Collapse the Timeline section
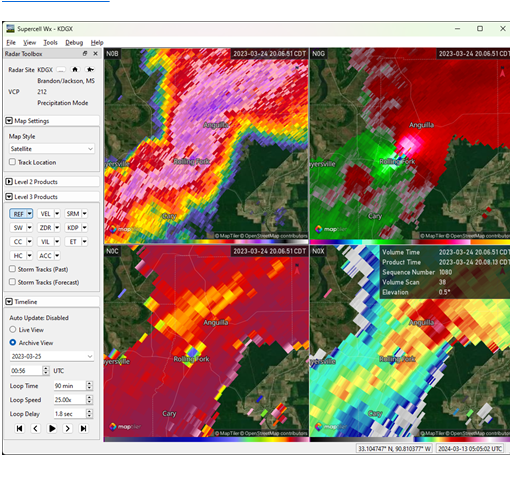Image resolution: width=510 pixels, height=480 pixels. coord(9,302)
